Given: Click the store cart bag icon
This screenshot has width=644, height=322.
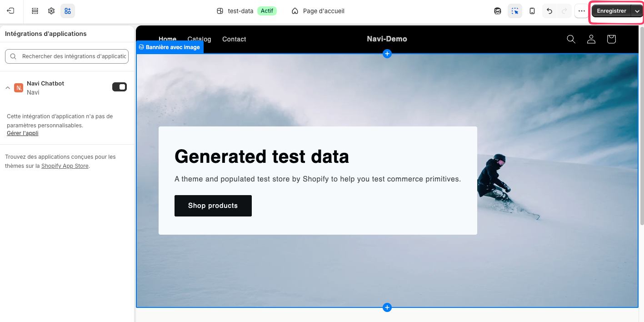Looking at the screenshot, I should point(611,39).
